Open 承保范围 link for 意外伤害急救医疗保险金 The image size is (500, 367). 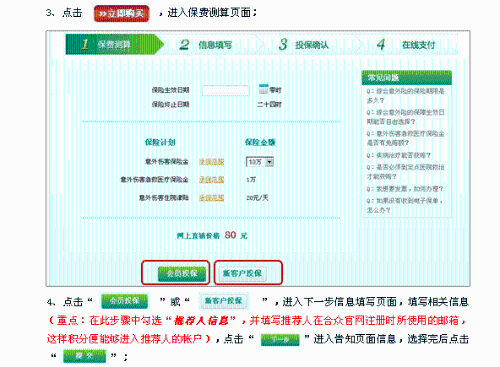pyautogui.click(x=211, y=180)
